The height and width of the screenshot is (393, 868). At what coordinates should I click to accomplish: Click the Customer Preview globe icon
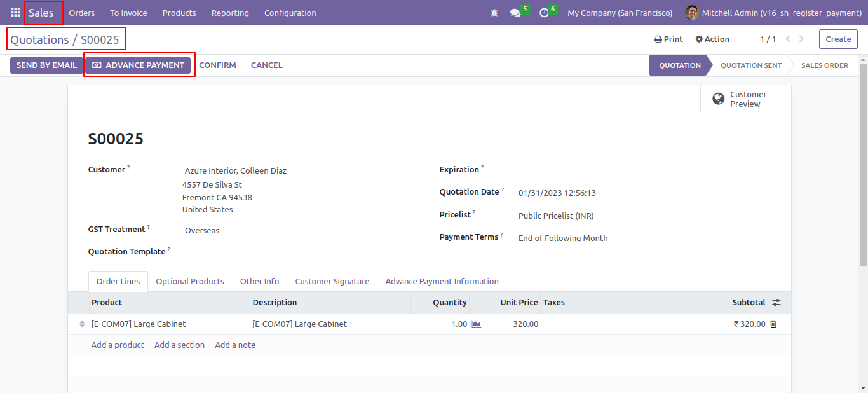click(x=719, y=99)
